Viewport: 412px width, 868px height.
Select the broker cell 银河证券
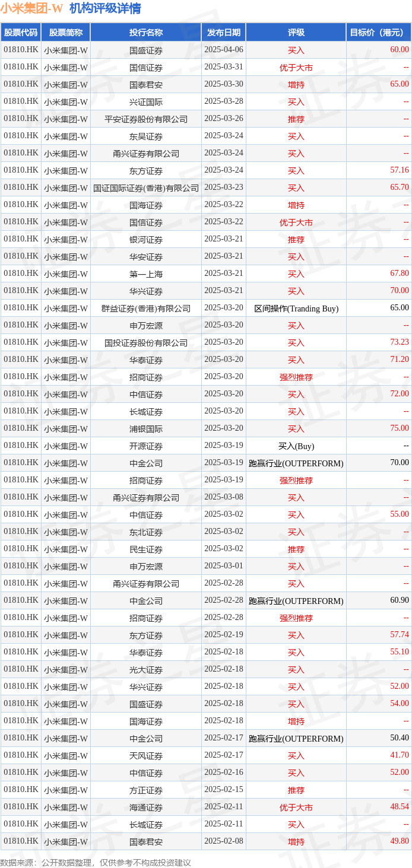146,239
